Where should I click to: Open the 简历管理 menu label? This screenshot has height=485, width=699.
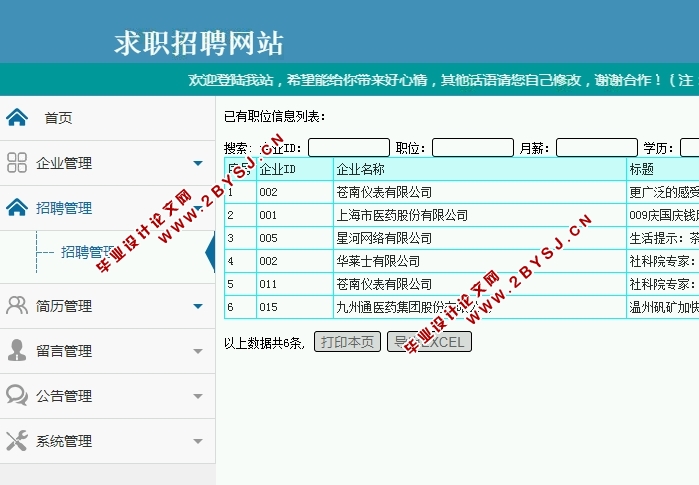click(x=64, y=306)
